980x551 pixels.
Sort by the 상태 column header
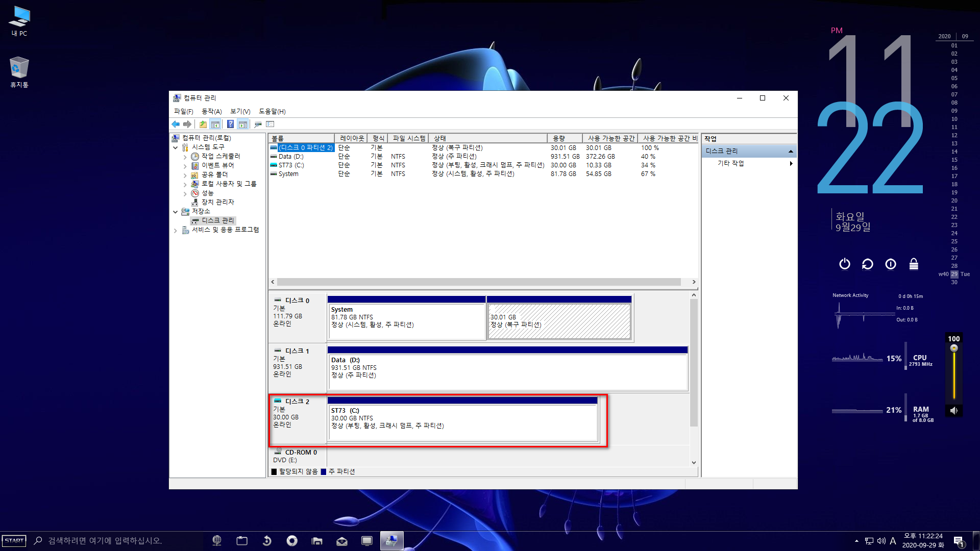point(488,138)
